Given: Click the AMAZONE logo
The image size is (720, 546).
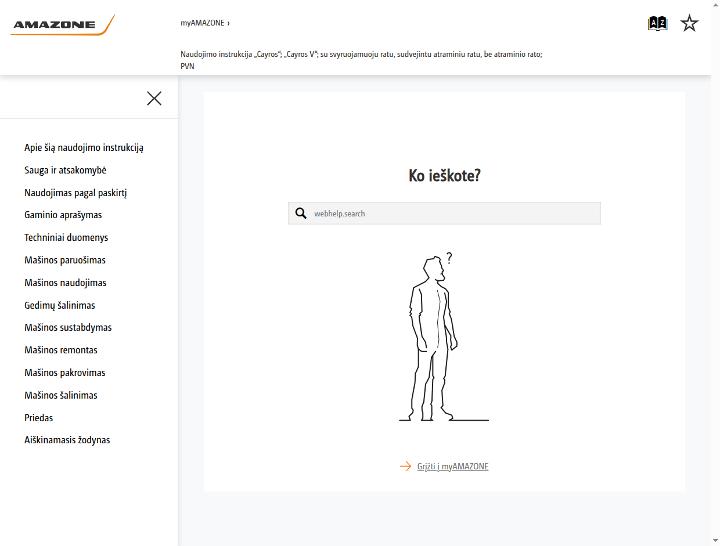Looking at the screenshot, I should 62,25.
